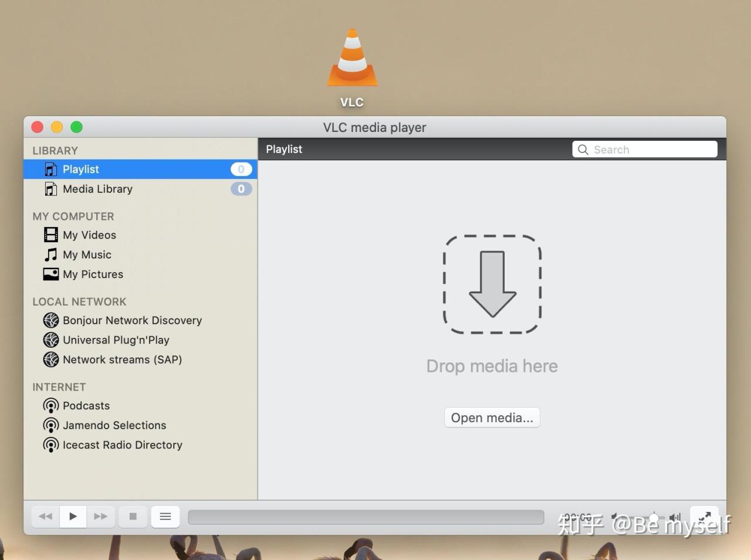Click the Next/fast-forward button
Image resolution: width=751 pixels, height=560 pixels.
point(101,517)
